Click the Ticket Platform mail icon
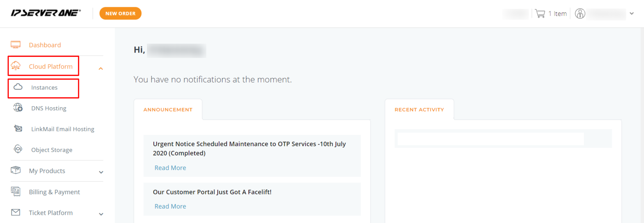644x223 pixels. [x=16, y=212]
